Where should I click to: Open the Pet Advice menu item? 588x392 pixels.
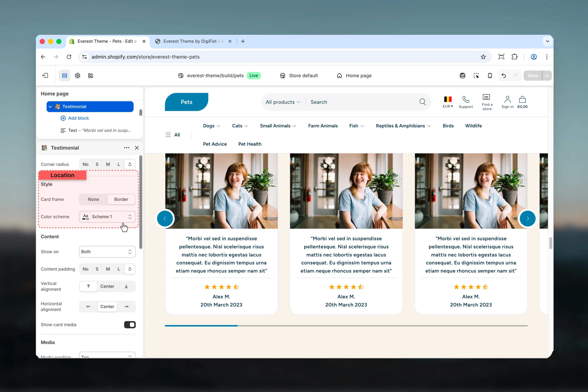coord(215,144)
